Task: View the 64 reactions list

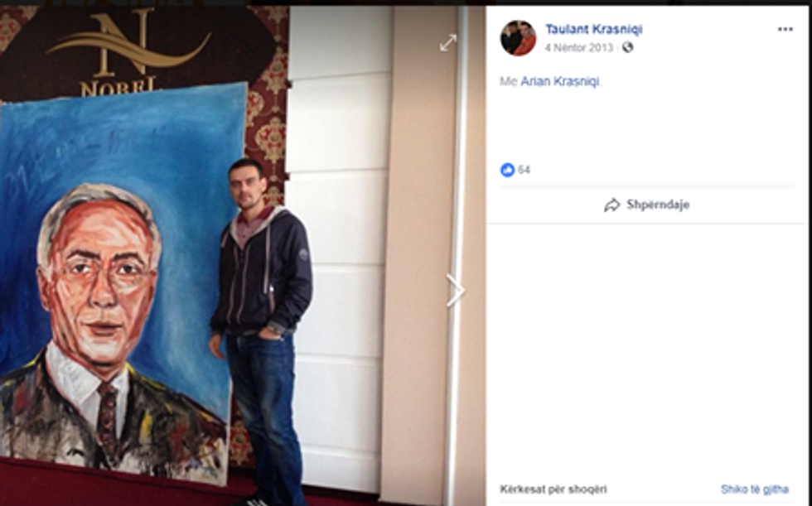Action: pos(524,170)
